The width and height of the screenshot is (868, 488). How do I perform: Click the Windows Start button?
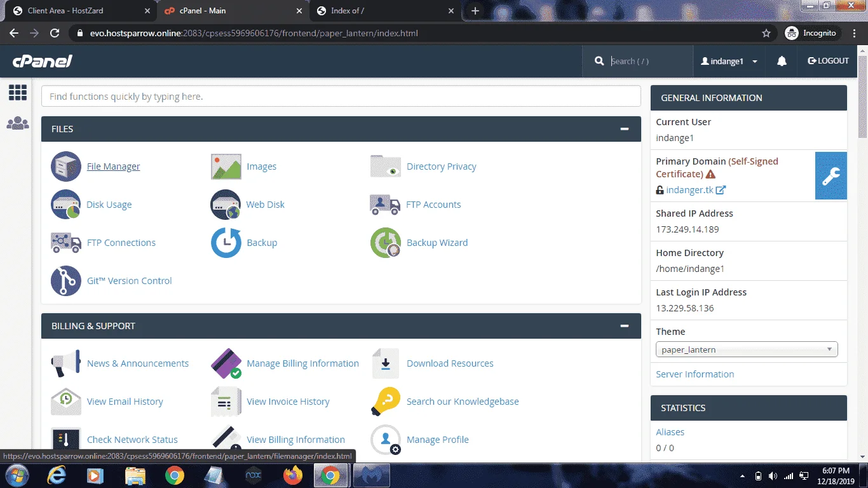17,475
